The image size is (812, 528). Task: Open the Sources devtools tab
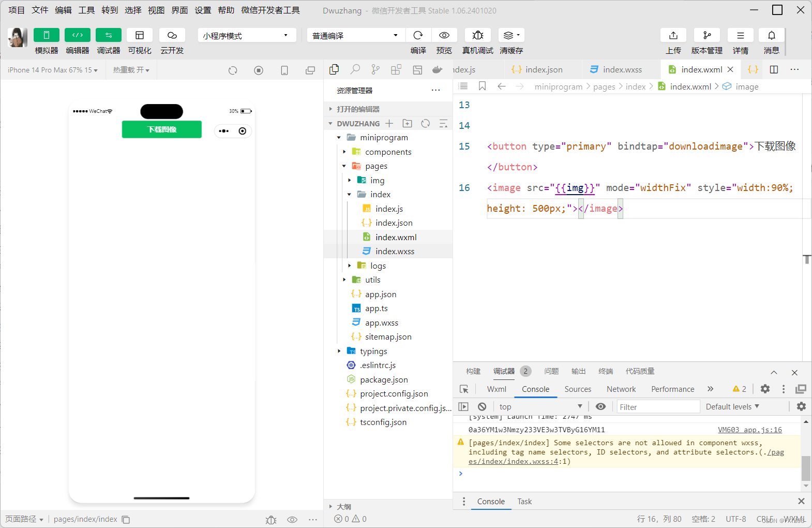click(x=578, y=389)
